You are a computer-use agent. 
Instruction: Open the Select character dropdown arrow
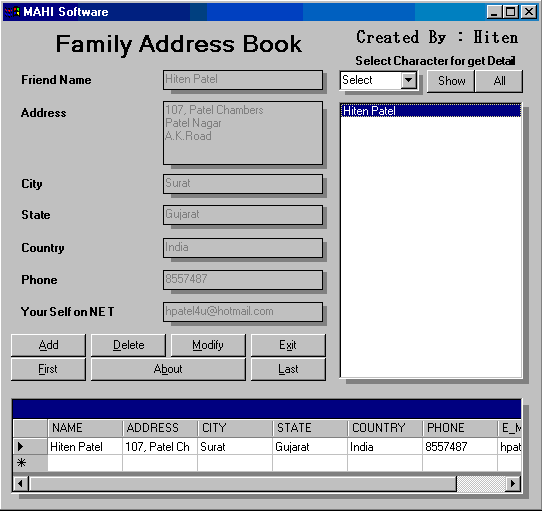click(409, 80)
